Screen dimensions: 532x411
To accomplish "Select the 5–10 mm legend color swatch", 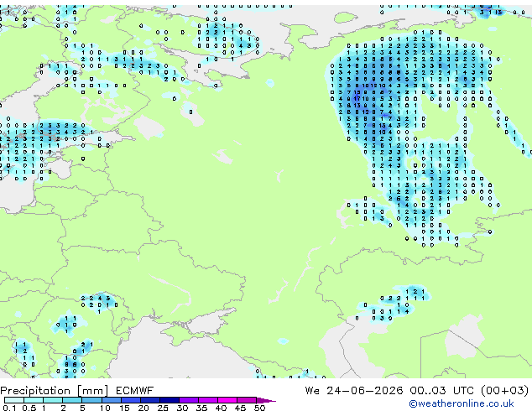I will point(91,400).
